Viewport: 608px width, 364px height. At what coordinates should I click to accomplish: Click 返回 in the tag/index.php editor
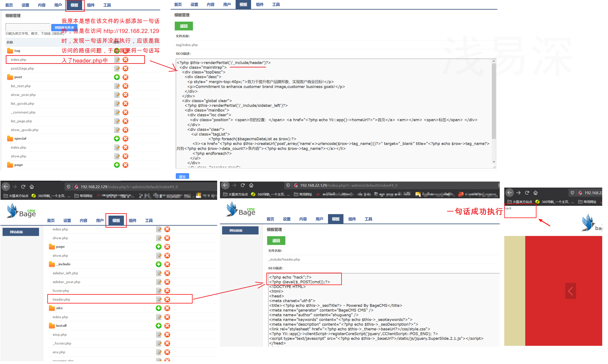click(184, 26)
